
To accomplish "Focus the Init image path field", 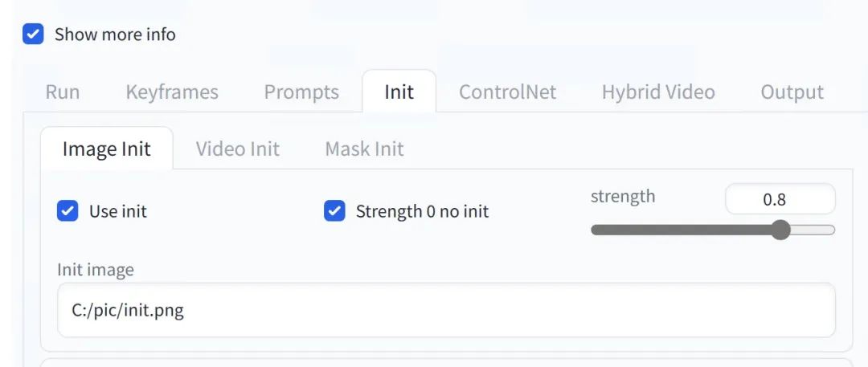I will coord(446,310).
